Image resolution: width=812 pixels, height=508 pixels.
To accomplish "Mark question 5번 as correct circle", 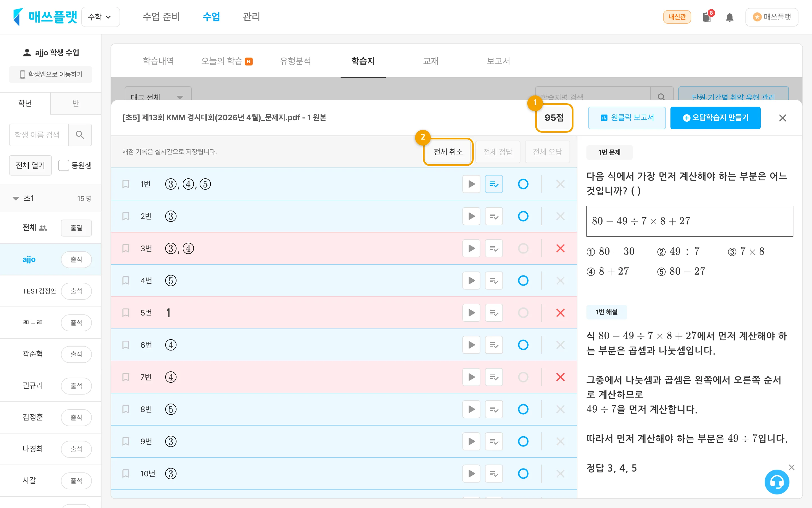I will tap(523, 312).
